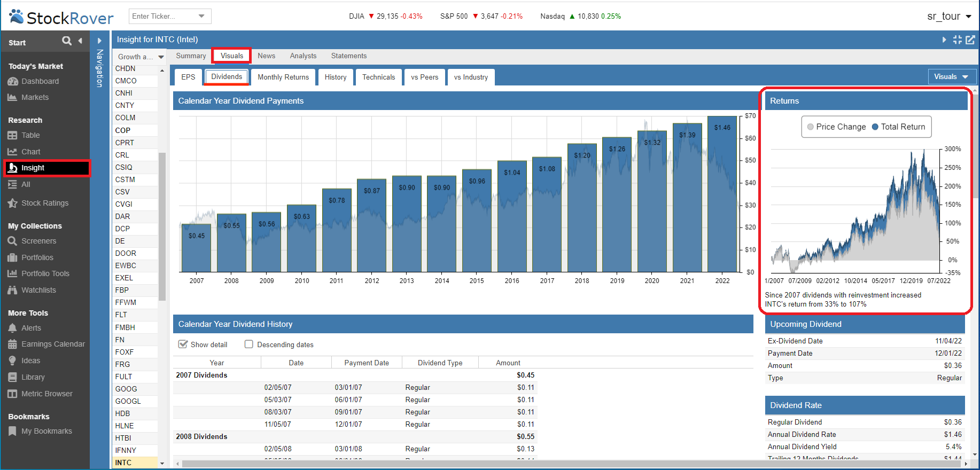The width and height of the screenshot is (980, 470).
Task: Check the Descending dates checkbox
Action: coord(249,344)
